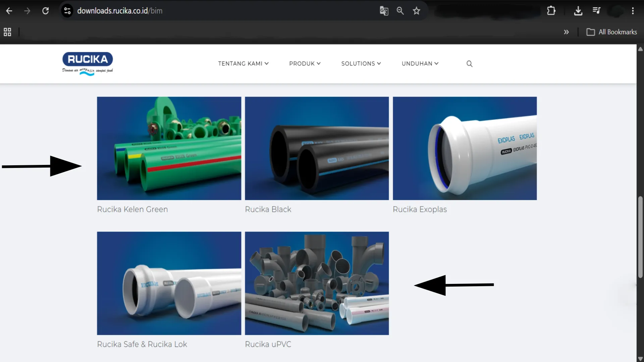Image resolution: width=644 pixels, height=362 pixels.
Task: Click the vertical scrollbar thumb
Action: pyautogui.click(x=640, y=237)
